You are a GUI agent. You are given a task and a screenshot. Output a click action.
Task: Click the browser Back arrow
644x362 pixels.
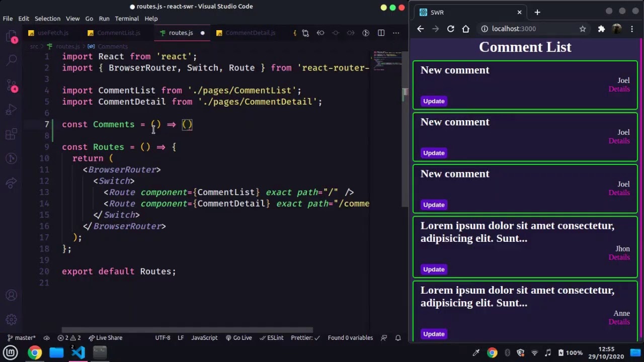pyautogui.click(x=421, y=29)
